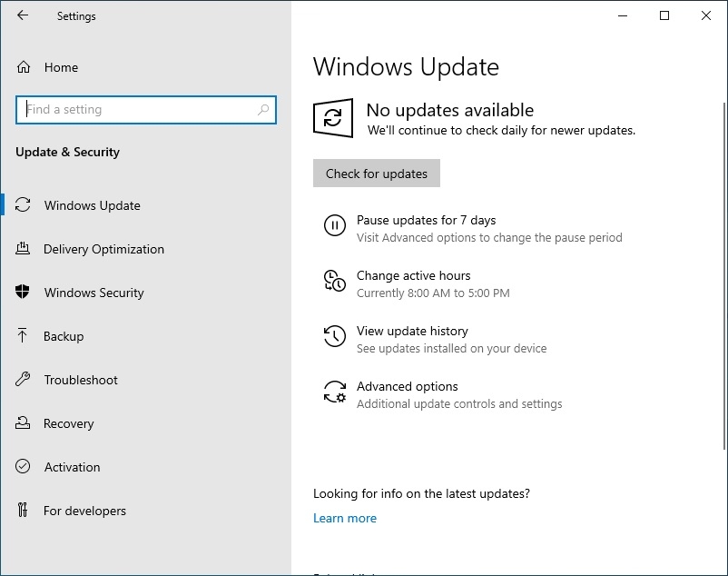728x576 pixels.
Task: Click the For developers icon
Action: coord(24,511)
